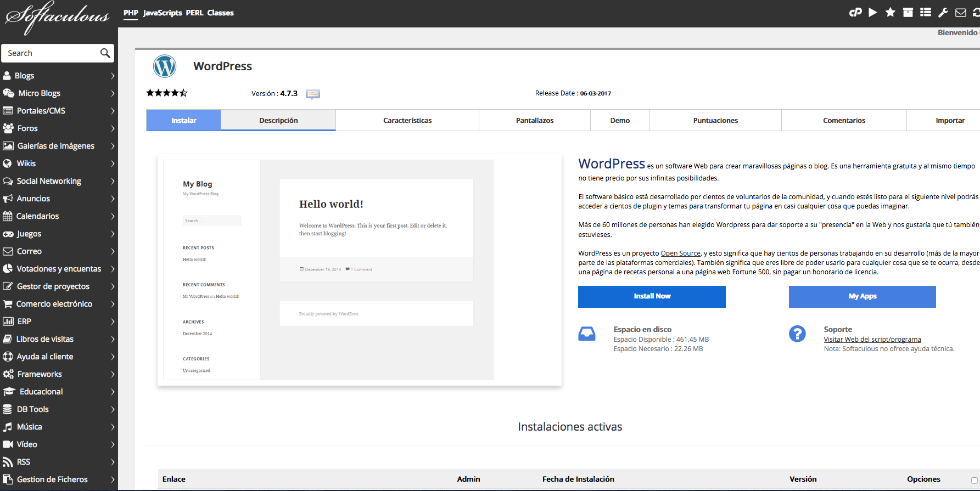Image resolution: width=980 pixels, height=491 pixels.
Task: Click the Juegos gamepad icon
Action: point(8,234)
